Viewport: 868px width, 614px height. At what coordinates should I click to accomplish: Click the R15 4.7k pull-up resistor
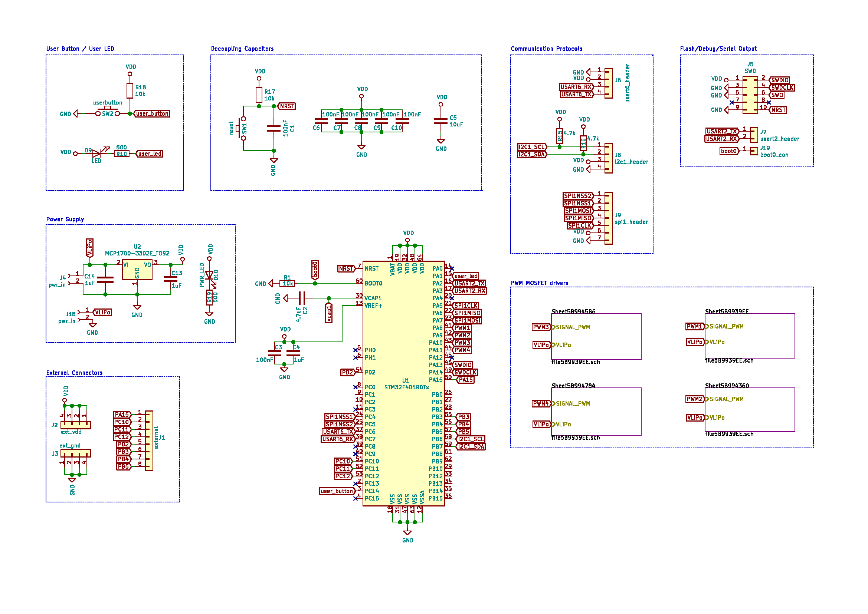(x=560, y=136)
